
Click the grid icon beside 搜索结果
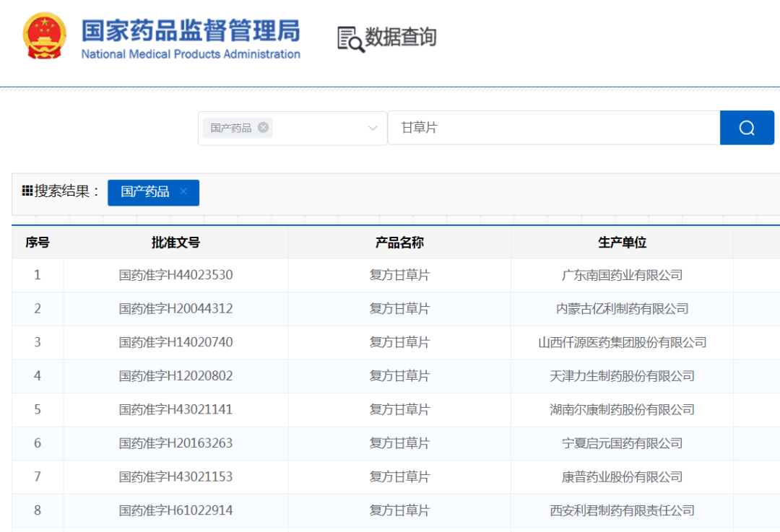pos(27,191)
